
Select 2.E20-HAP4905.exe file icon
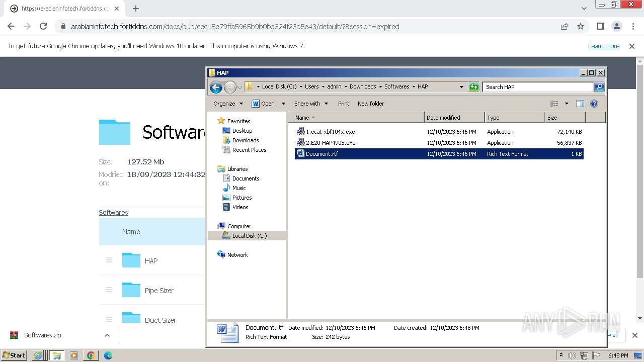pyautogui.click(x=300, y=143)
